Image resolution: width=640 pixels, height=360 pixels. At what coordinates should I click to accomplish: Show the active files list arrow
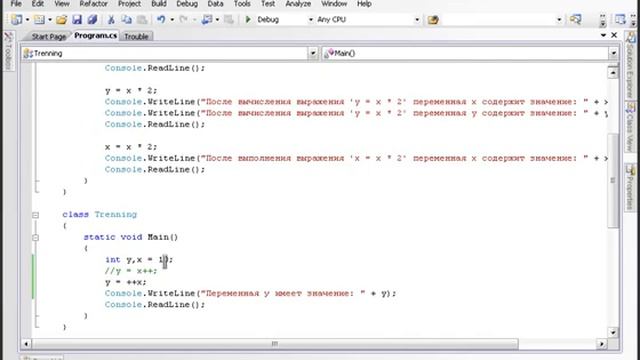click(x=603, y=36)
